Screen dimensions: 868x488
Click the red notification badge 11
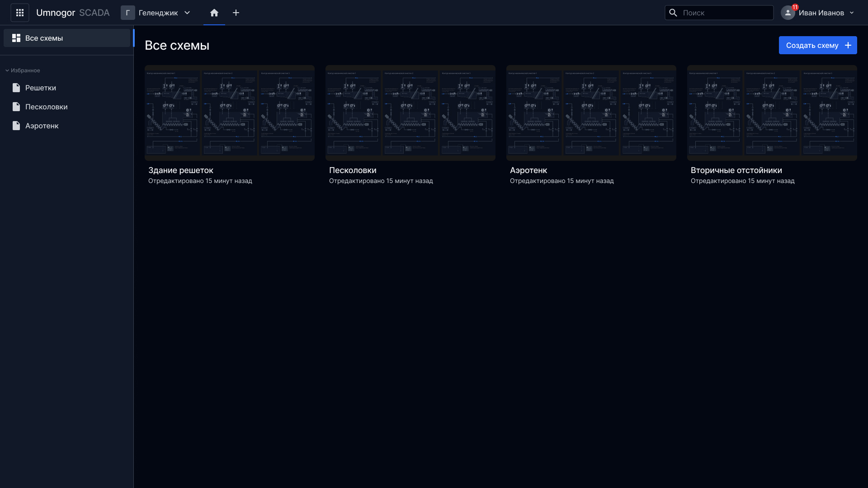pyautogui.click(x=795, y=7)
